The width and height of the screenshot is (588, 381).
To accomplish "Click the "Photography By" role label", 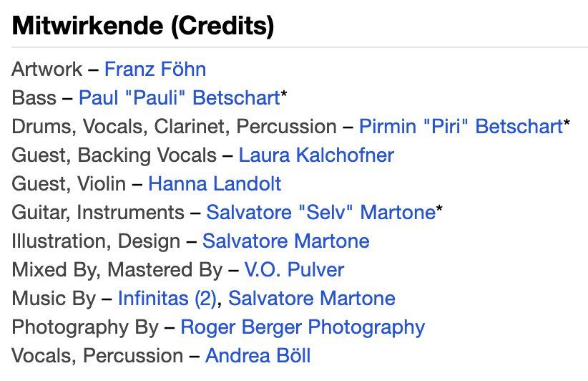I will point(86,327).
